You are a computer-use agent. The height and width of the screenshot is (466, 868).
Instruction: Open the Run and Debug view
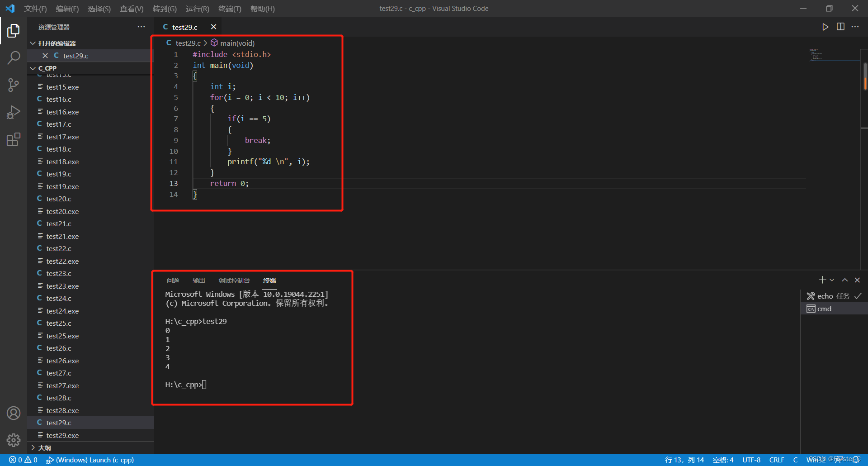tap(14, 112)
